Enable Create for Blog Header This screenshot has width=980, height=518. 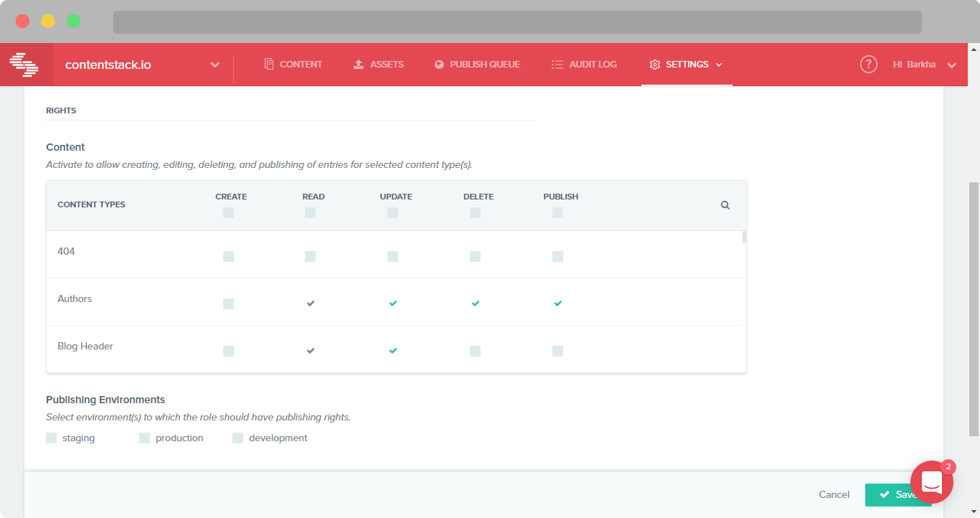coord(228,351)
